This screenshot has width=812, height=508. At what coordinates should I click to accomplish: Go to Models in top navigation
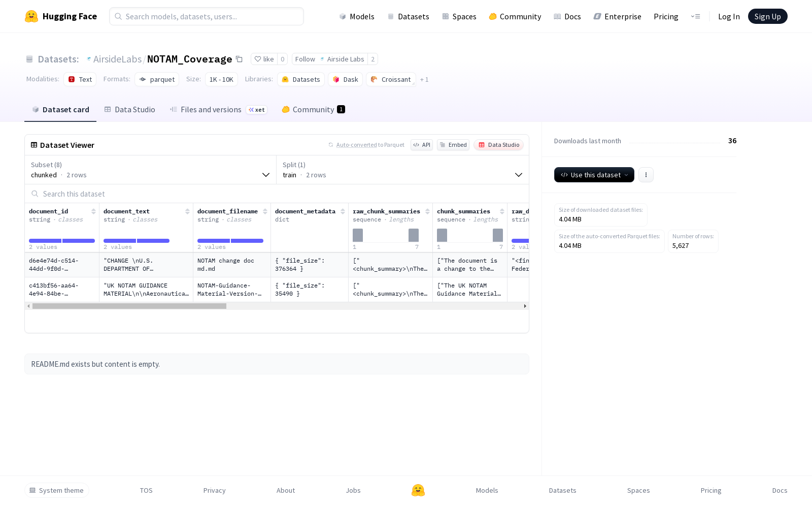(x=357, y=16)
